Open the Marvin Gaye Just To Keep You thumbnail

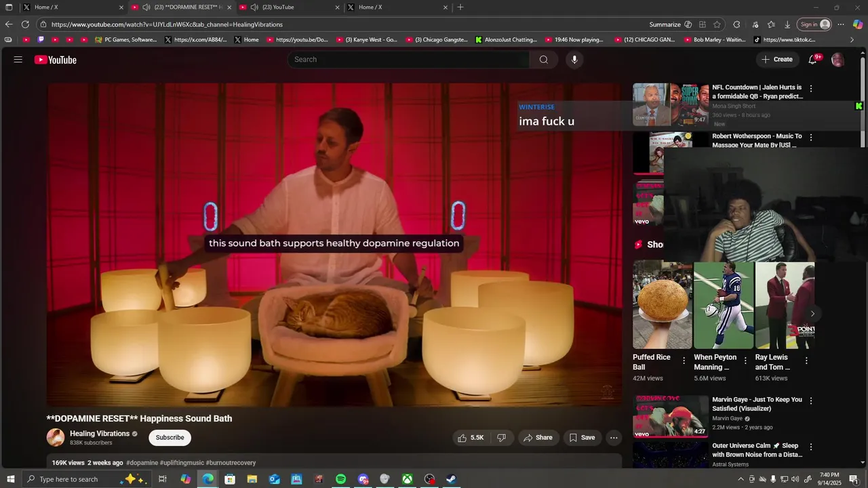coord(671,417)
